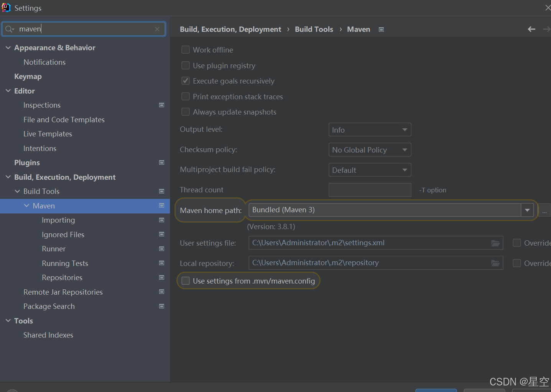This screenshot has width=551, height=392.
Task: Collapse the Appearance & Behavior section
Action: pyautogui.click(x=8, y=48)
